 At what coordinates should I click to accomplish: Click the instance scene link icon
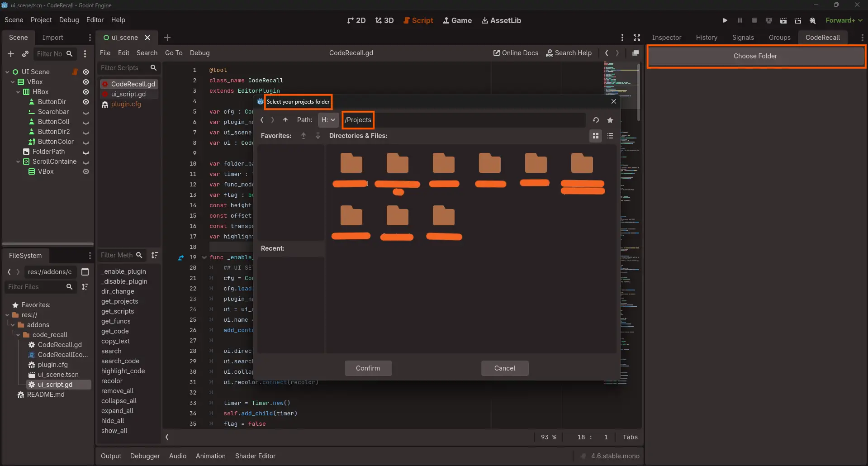(25, 54)
